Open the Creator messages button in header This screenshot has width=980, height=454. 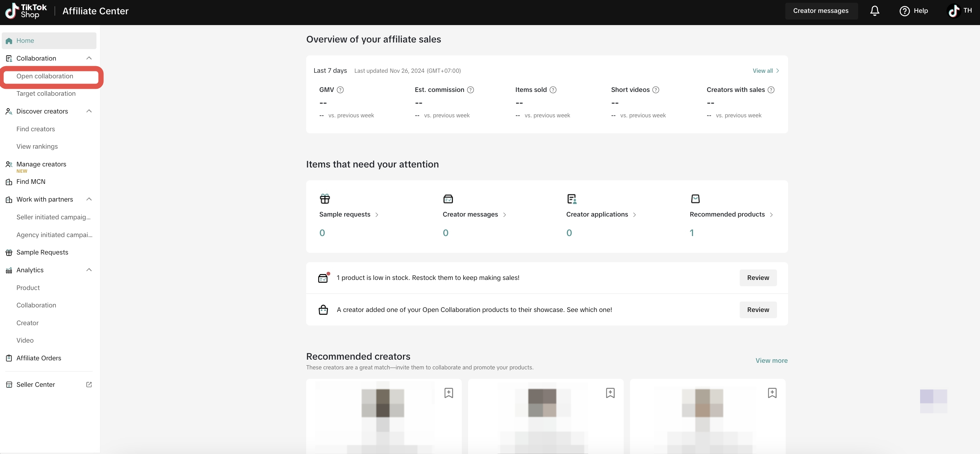point(820,11)
